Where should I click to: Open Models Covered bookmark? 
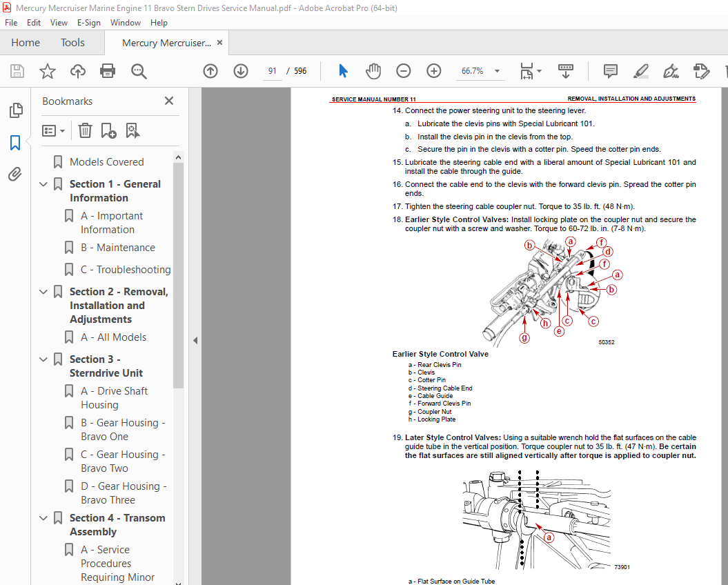coord(107,162)
